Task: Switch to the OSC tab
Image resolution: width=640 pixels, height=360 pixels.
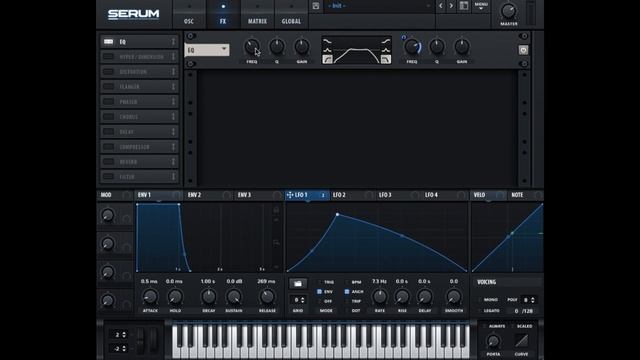Action: point(189,14)
